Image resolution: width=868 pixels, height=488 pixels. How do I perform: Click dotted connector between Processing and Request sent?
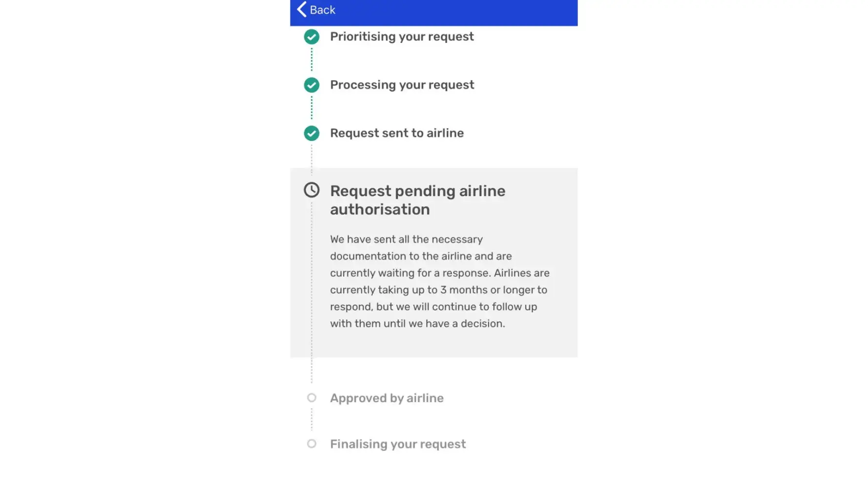point(311,108)
